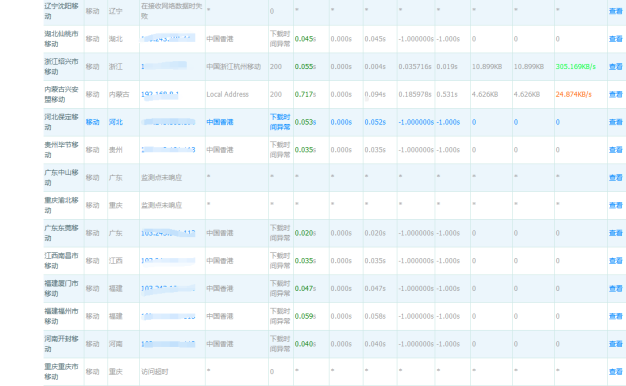626x386 pixels.
Task: Click the IP address link in 河南开封移动 row
Action: (x=168, y=344)
